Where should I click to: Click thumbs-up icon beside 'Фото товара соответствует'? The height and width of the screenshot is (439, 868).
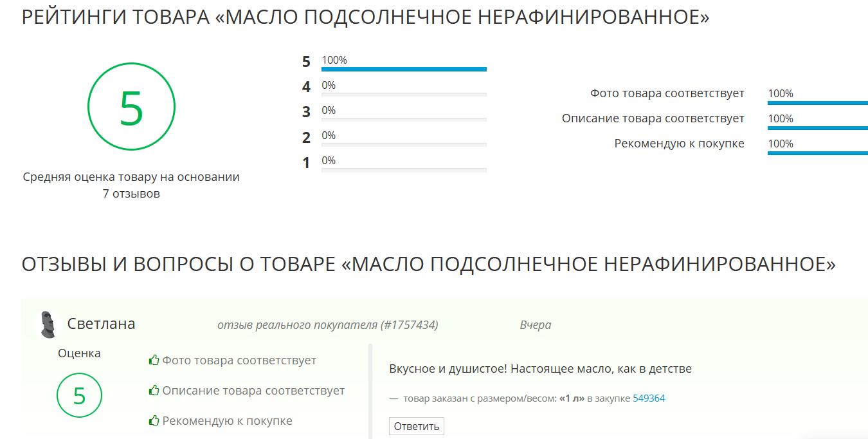(x=154, y=360)
